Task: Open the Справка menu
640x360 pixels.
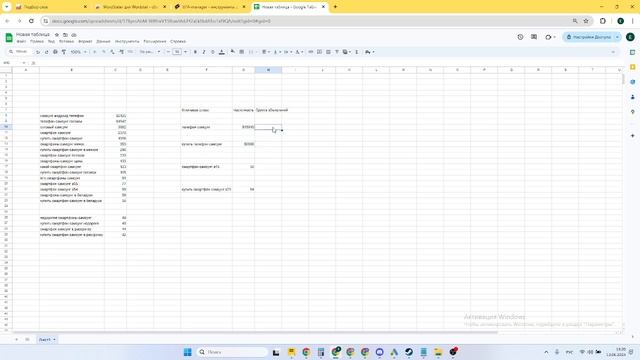Action: tap(178, 41)
